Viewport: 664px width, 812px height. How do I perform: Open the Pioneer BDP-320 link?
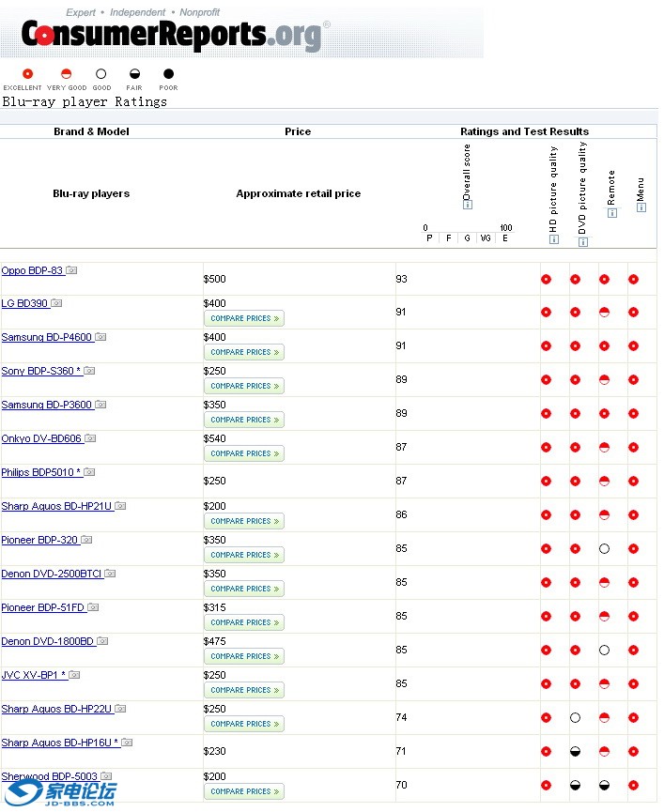coord(39,540)
